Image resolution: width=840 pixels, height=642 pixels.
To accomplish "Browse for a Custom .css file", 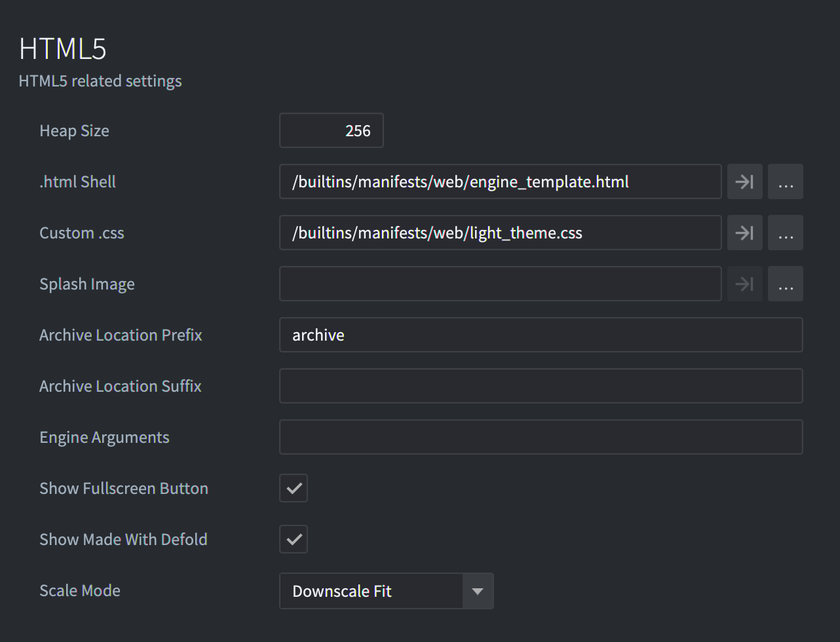I will [785, 233].
